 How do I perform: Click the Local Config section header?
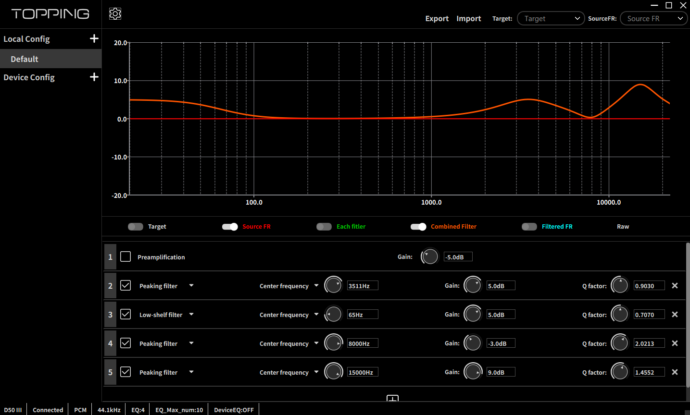pos(26,39)
